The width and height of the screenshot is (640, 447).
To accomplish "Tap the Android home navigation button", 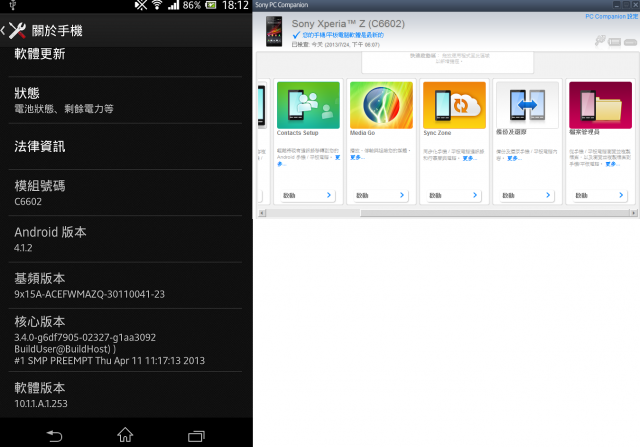I will click(x=125, y=435).
